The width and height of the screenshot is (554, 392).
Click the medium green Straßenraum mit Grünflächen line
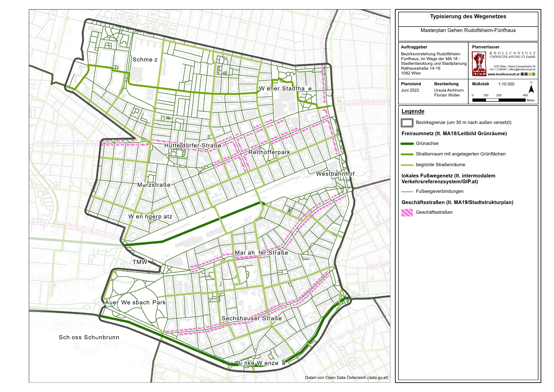tap(407, 154)
